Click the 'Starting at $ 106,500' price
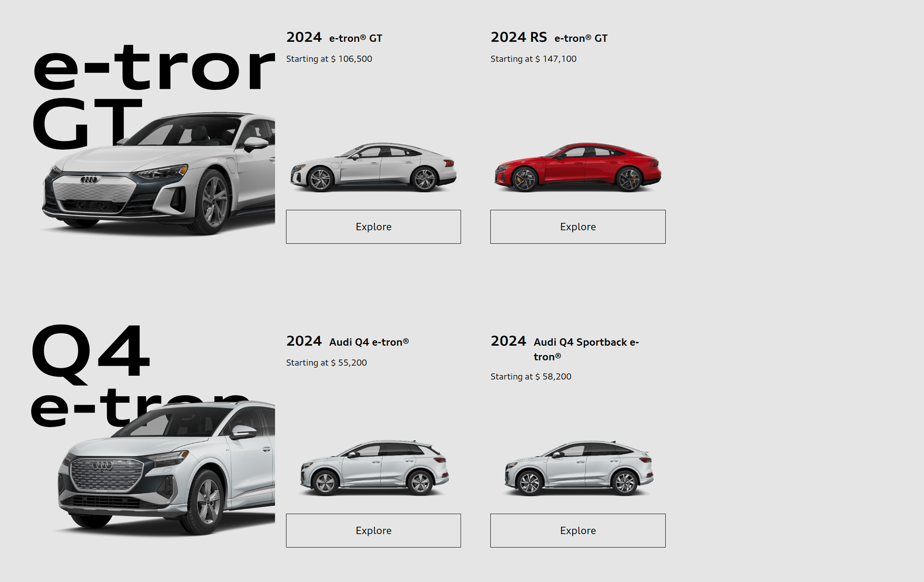The image size is (924, 582). pyautogui.click(x=329, y=59)
